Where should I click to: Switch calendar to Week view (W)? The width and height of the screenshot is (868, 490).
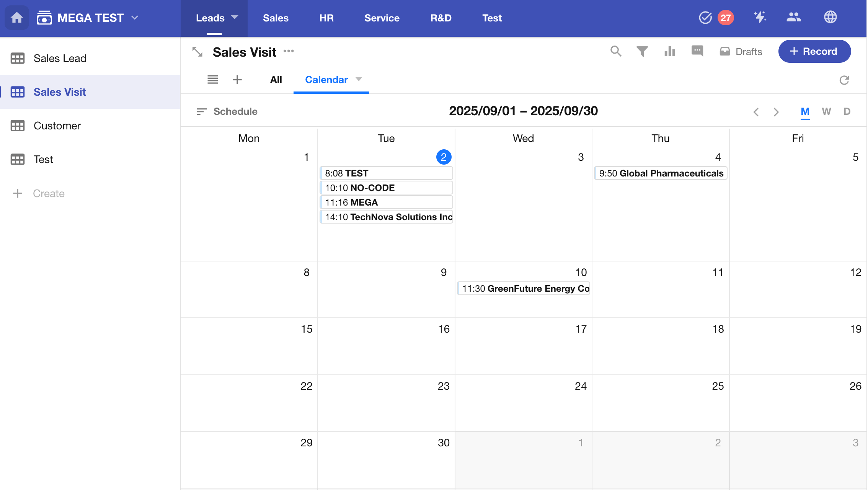(826, 111)
